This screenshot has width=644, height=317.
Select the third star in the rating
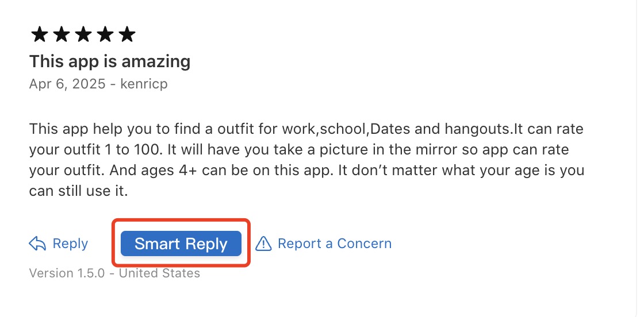[83, 35]
